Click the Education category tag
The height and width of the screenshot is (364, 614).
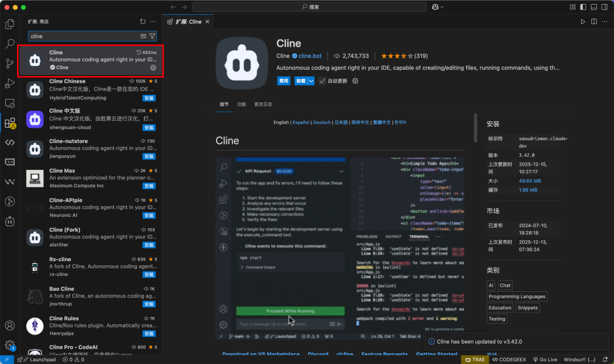point(500,308)
